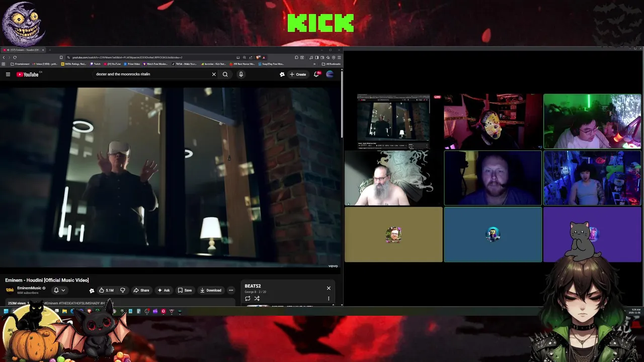Download the video
The image size is (644, 362).
point(210,290)
